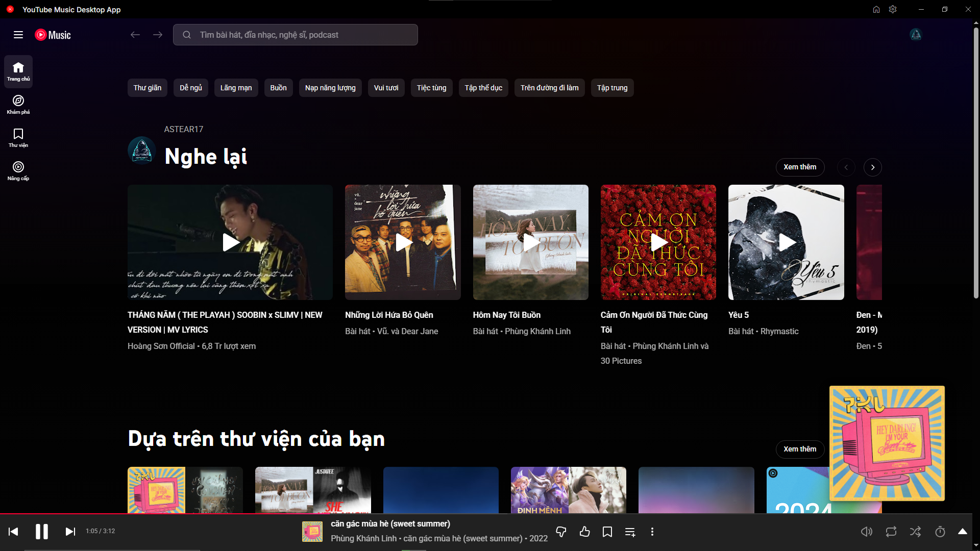Play THÁNG NĂM video thumbnail
This screenshot has width=980, height=551.
coord(230,242)
